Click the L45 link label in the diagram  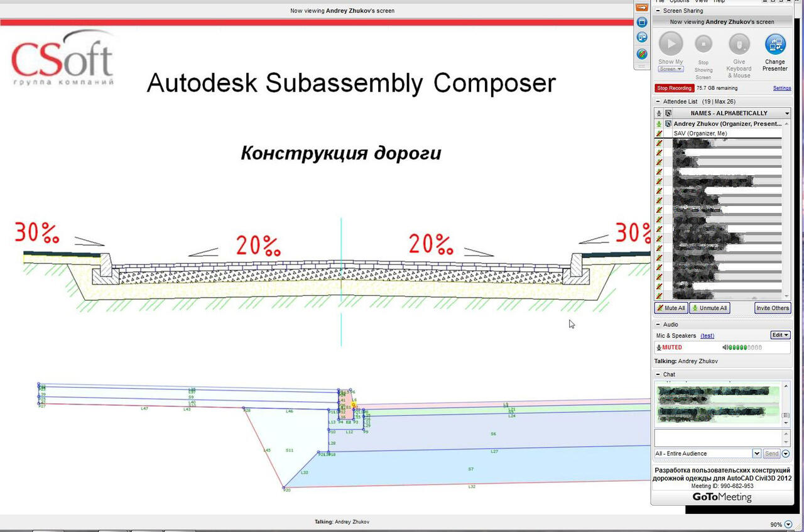pyautogui.click(x=267, y=450)
